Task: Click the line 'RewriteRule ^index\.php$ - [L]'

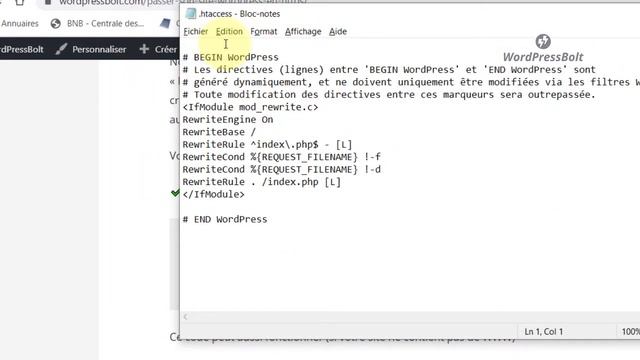Action: tap(267, 144)
